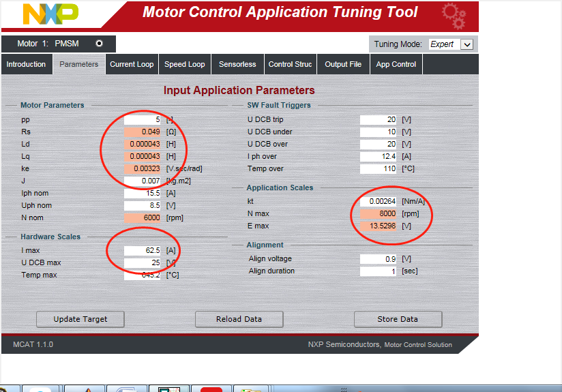Click the pp pole pairs input field
The image size is (562, 392).
tap(143, 120)
